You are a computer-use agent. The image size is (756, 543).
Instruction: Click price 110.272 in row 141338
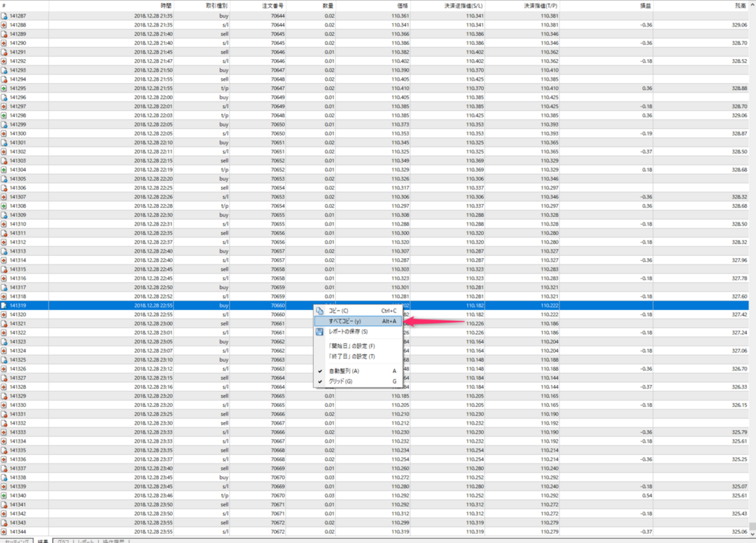(x=400, y=477)
